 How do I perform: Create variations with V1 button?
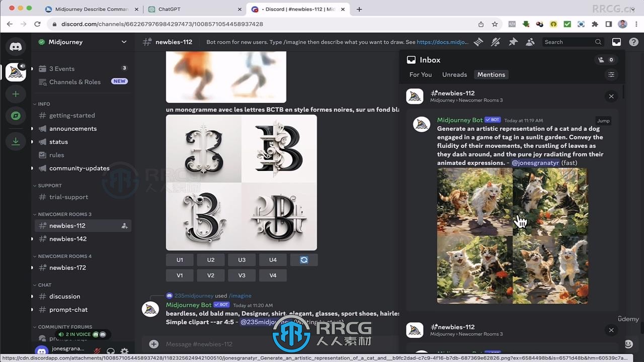[180, 276]
